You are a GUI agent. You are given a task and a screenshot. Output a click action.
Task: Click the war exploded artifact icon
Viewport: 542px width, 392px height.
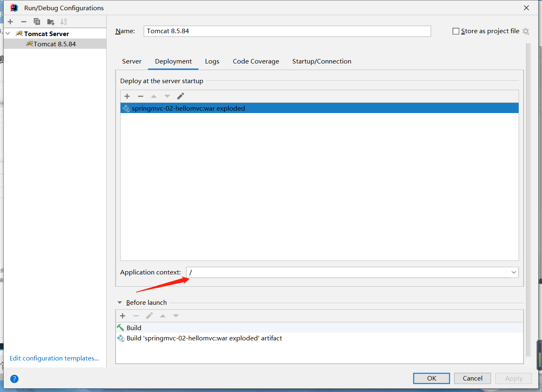[126, 108]
